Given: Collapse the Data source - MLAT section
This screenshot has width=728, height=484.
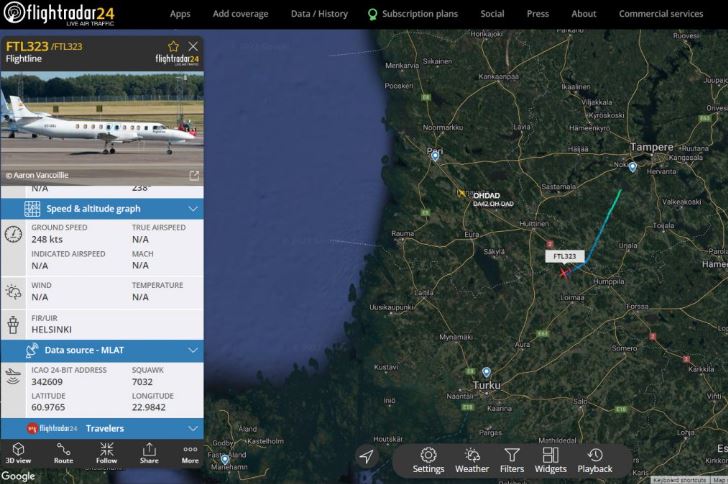Looking at the screenshot, I should (102, 350).
